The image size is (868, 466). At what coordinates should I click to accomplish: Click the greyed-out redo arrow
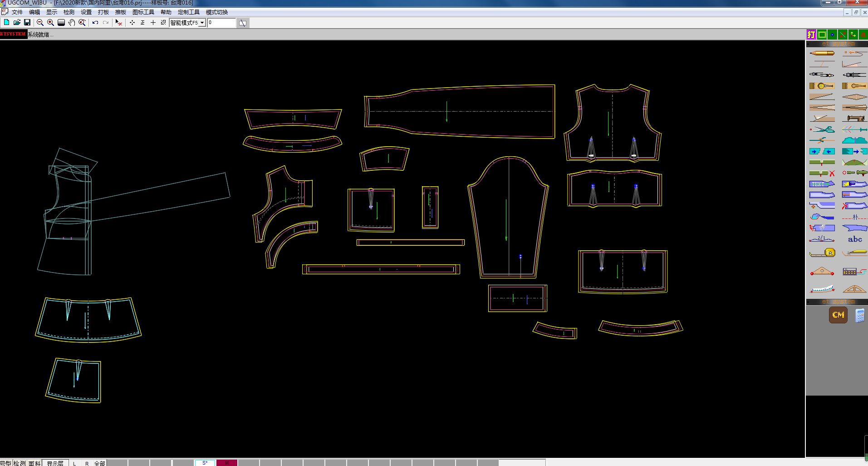coord(106,22)
